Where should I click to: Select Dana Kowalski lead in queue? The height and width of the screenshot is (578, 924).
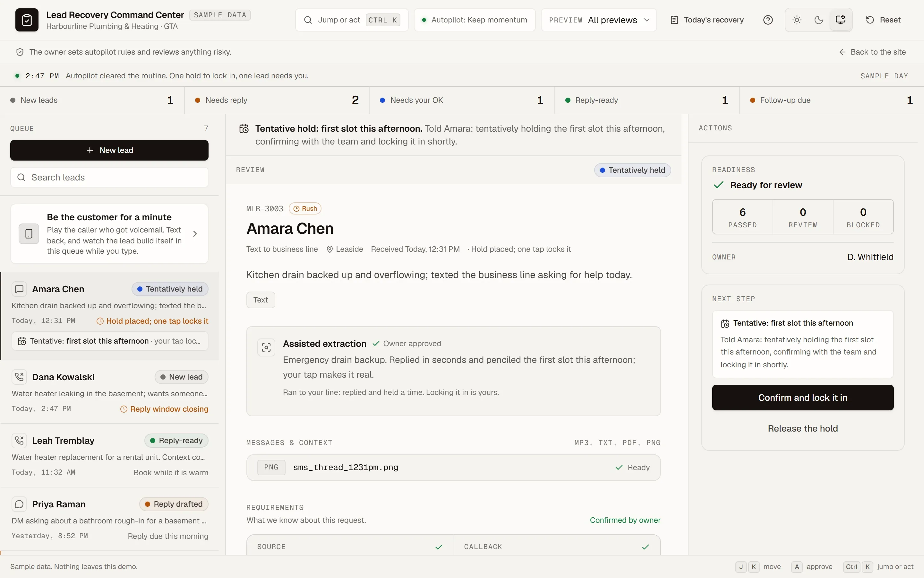tap(109, 392)
